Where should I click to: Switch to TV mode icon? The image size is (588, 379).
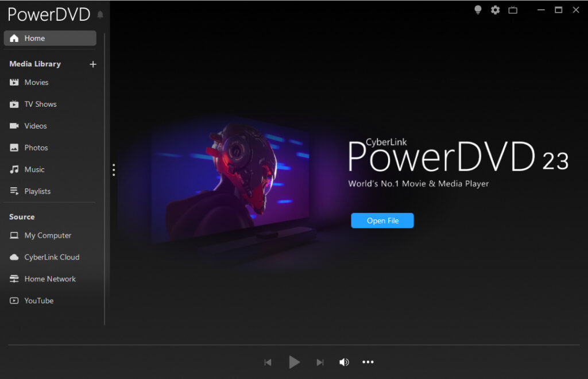click(513, 10)
